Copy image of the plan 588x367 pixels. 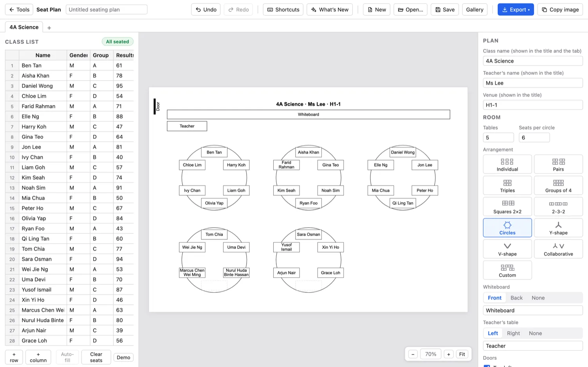click(560, 9)
